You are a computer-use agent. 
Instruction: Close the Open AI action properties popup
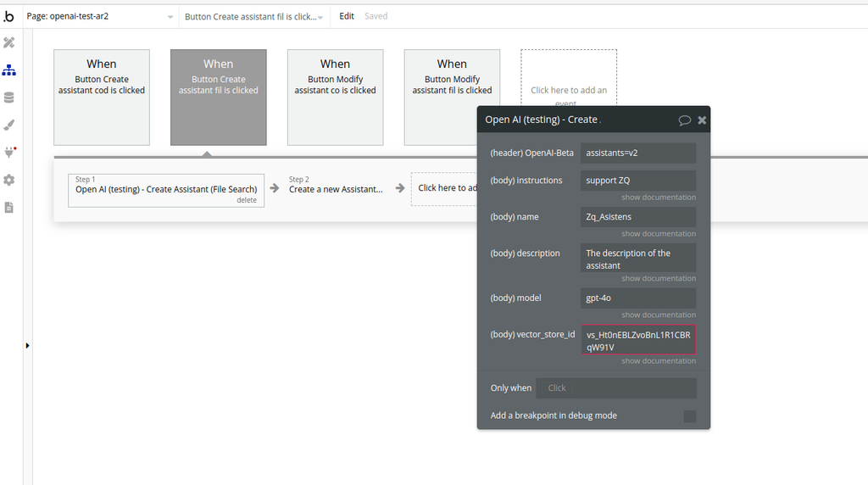pyautogui.click(x=702, y=120)
